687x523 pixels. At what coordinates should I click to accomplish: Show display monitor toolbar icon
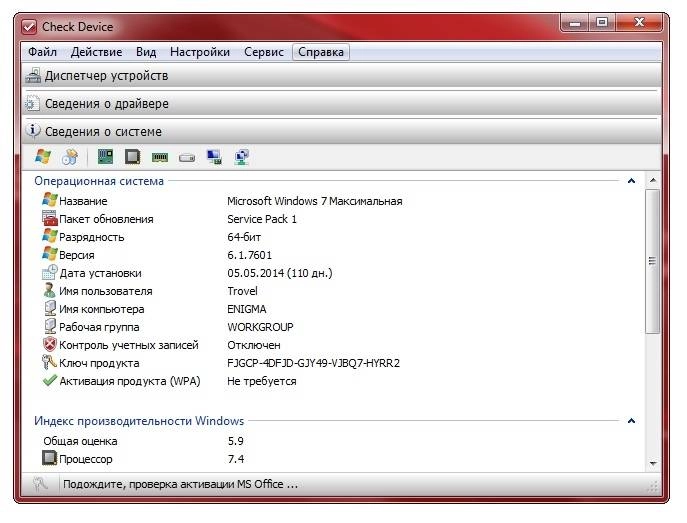click(214, 157)
